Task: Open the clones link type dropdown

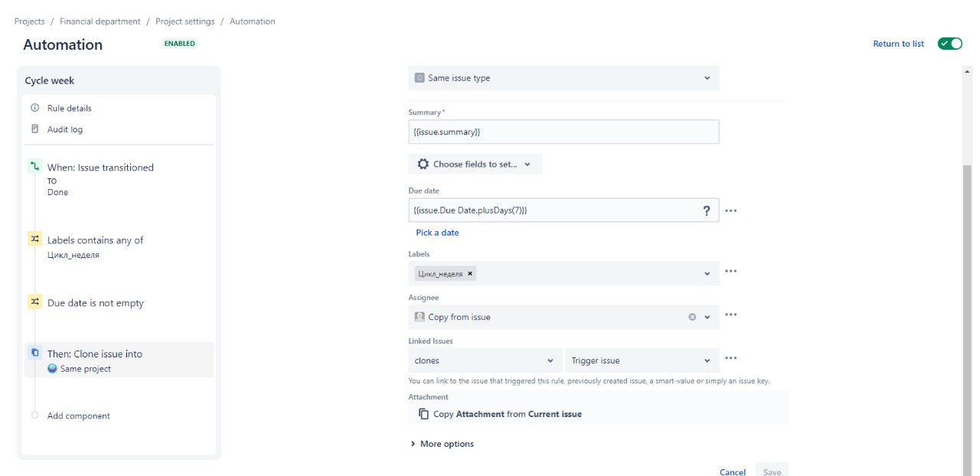Action: click(485, 360)
